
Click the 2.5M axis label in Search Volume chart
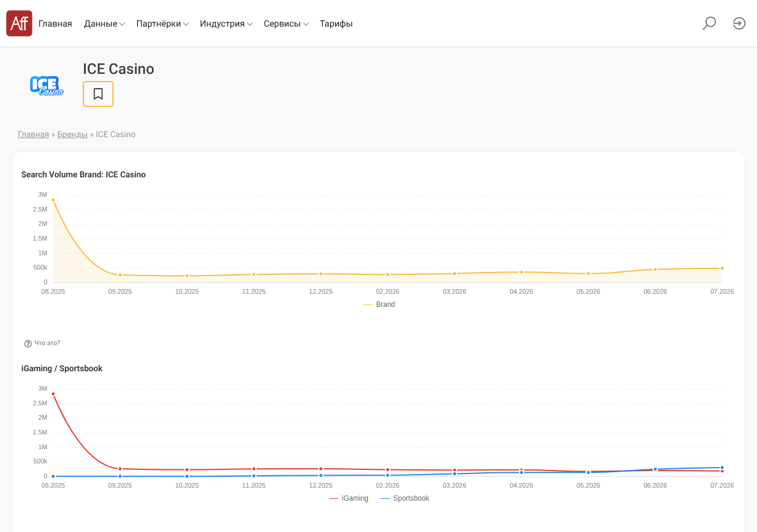pyautogui.click(x=40, y=209)
